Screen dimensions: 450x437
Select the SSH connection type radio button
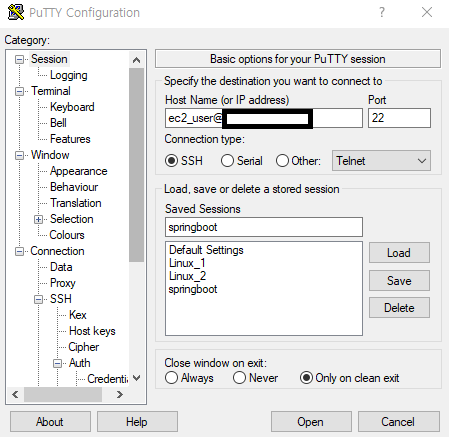tap(171, 161)
